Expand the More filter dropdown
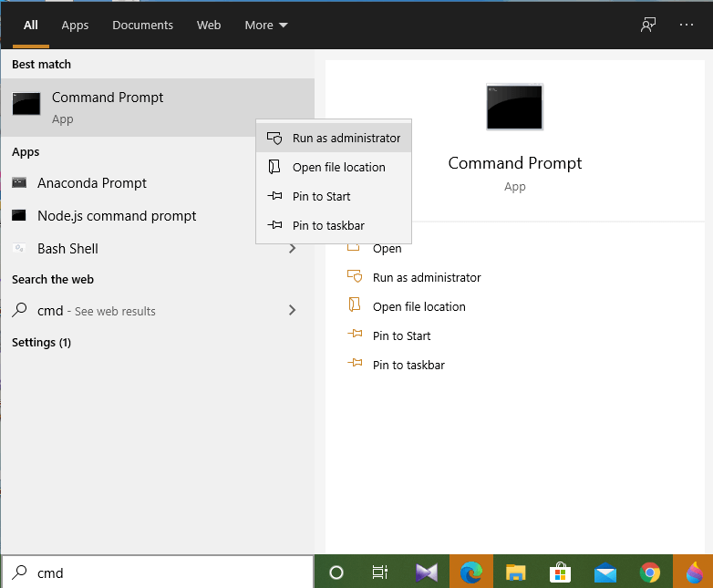 266,25
